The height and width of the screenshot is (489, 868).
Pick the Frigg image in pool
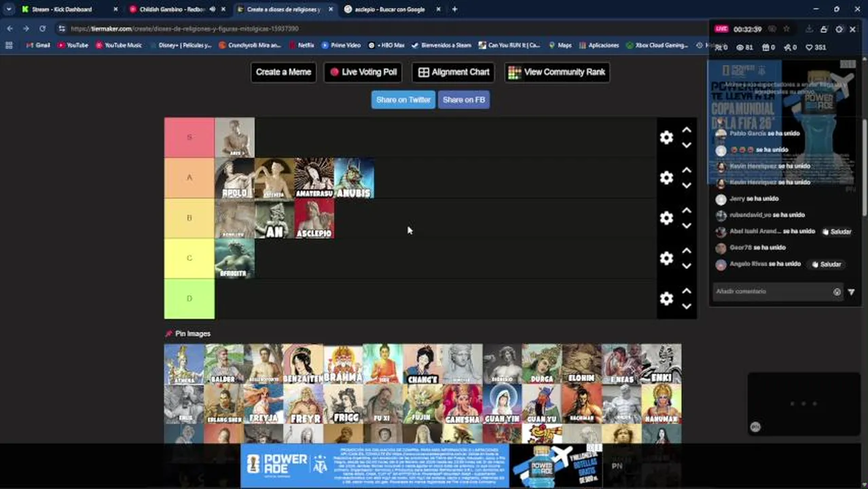point(343,403)
